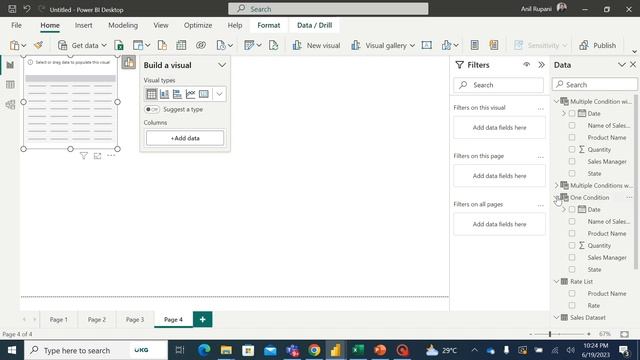This screenshot has width=640, height=360.
Task: Choose the line chart visual type
Action: (x=191, y=94)
